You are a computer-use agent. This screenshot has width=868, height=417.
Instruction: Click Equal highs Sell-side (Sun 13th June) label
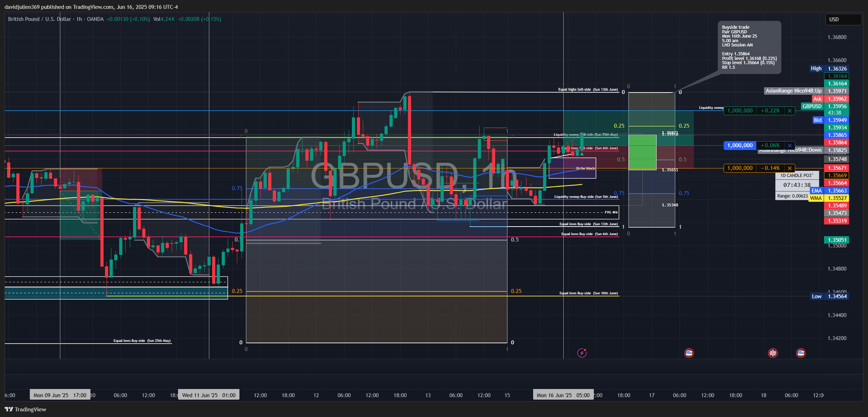pos(588,90)
